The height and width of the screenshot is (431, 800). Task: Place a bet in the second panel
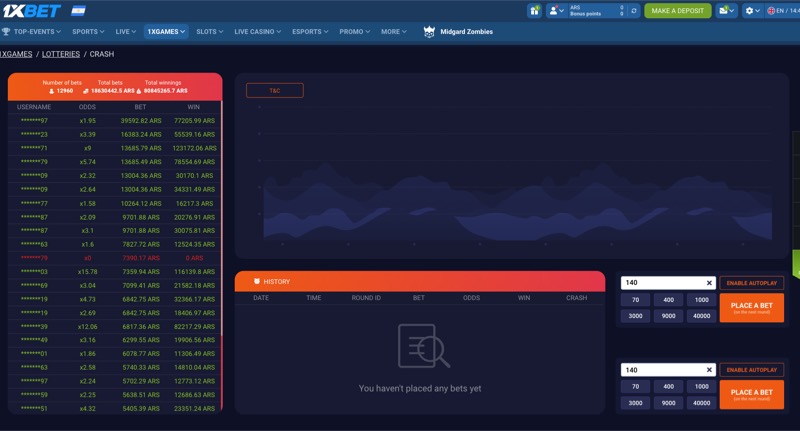752,394
